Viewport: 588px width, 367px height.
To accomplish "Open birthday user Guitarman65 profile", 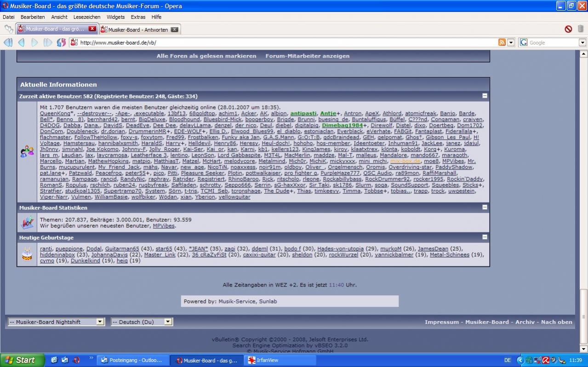I will [x=122, y=249].
